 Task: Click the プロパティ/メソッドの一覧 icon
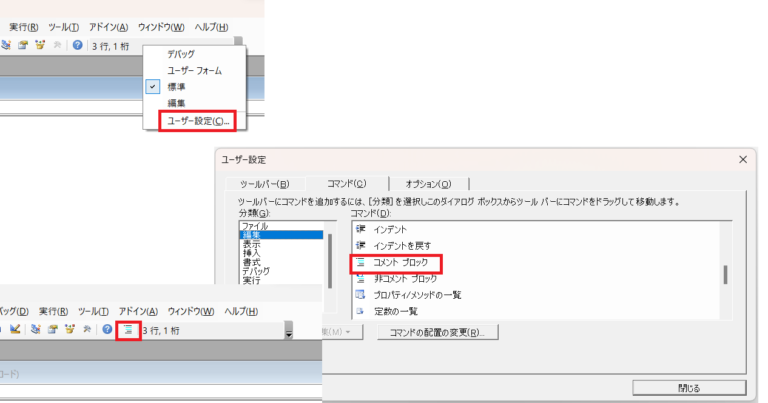click(x=360, y=295)
